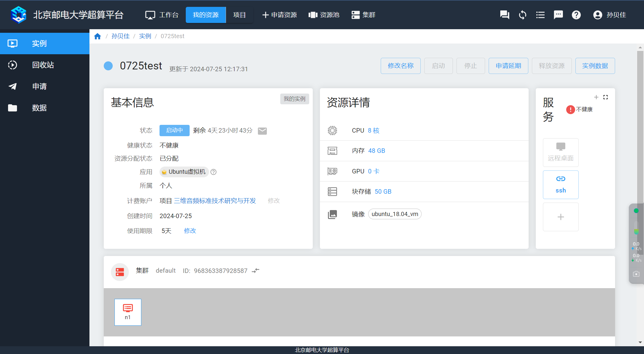This screenshot has width=644, height=354.
Task: Select node n1 in the cluster view
Action: click(128, 312)
